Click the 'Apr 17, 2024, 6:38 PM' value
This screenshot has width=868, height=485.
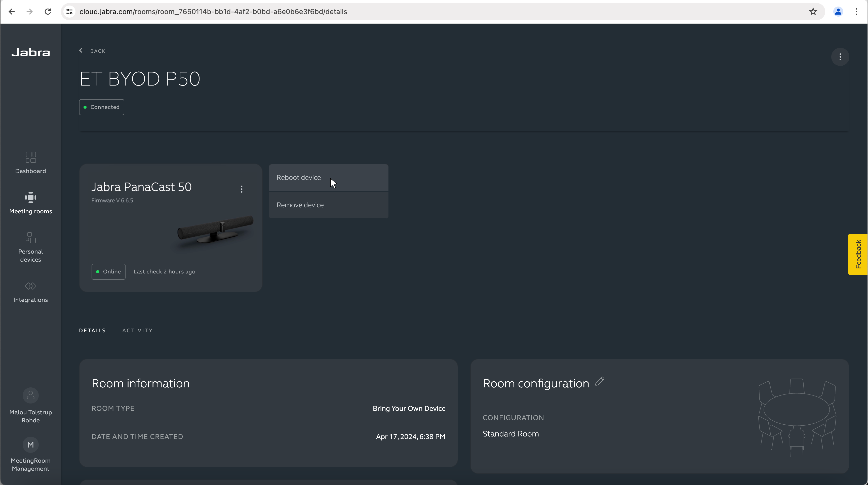tap(411, 437)
